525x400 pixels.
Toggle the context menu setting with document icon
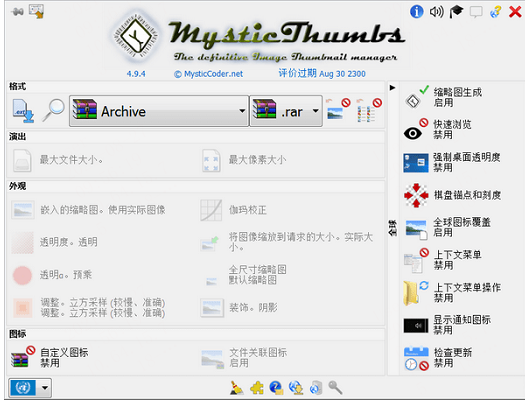[x=443, y=260]
